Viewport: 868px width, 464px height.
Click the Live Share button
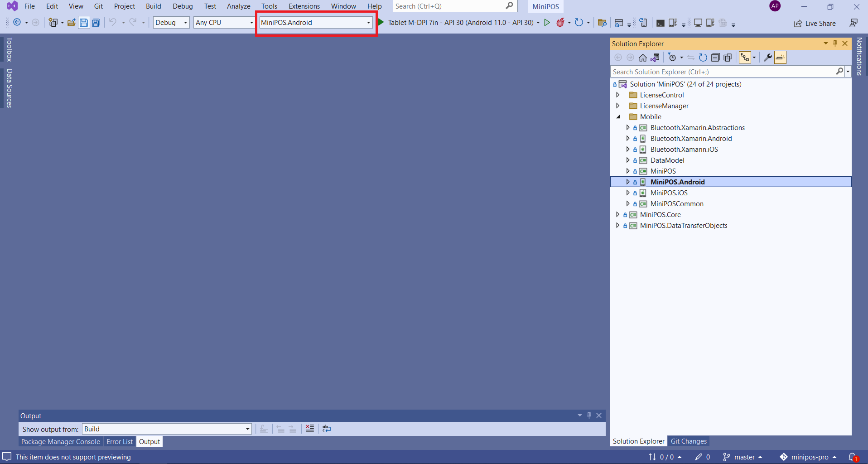[x=815, y=23]
